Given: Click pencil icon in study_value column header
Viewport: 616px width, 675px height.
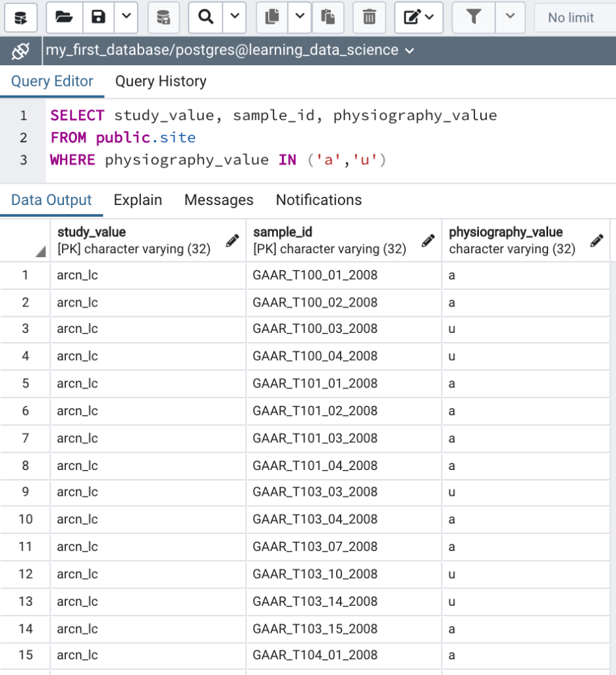Looking at the screenshot, I should point(232,241).
